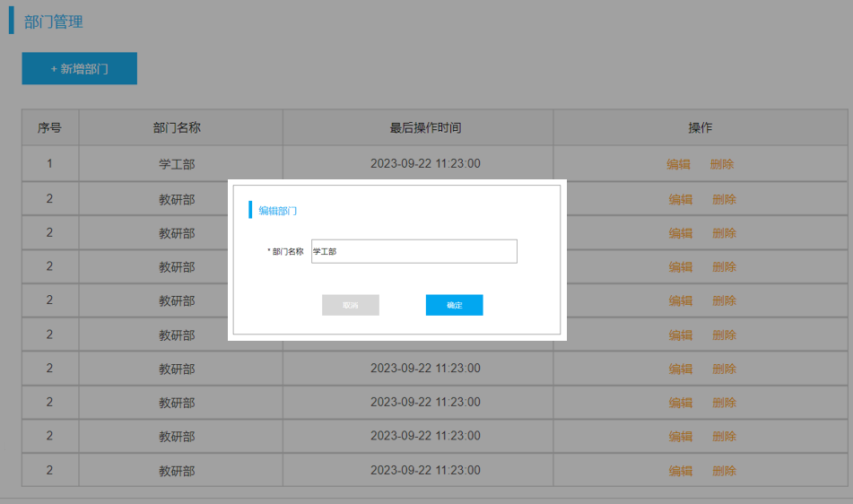This screenshot has height=504, width=853.
Task: Click the 确定 button in the dialog
Action: coord(454,305)
